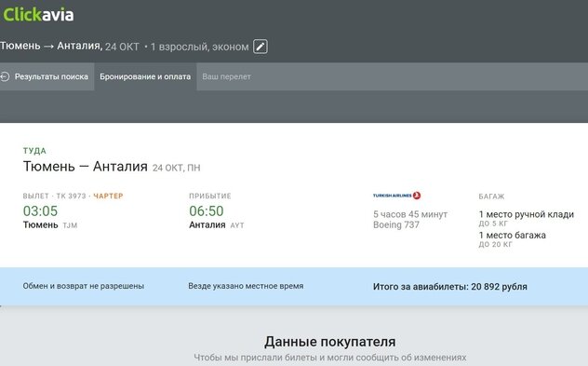Image resolution: width=588 pixels, height=366 pixels.
Task: Click departure time 03:05
Action: [x=40, y=211]
